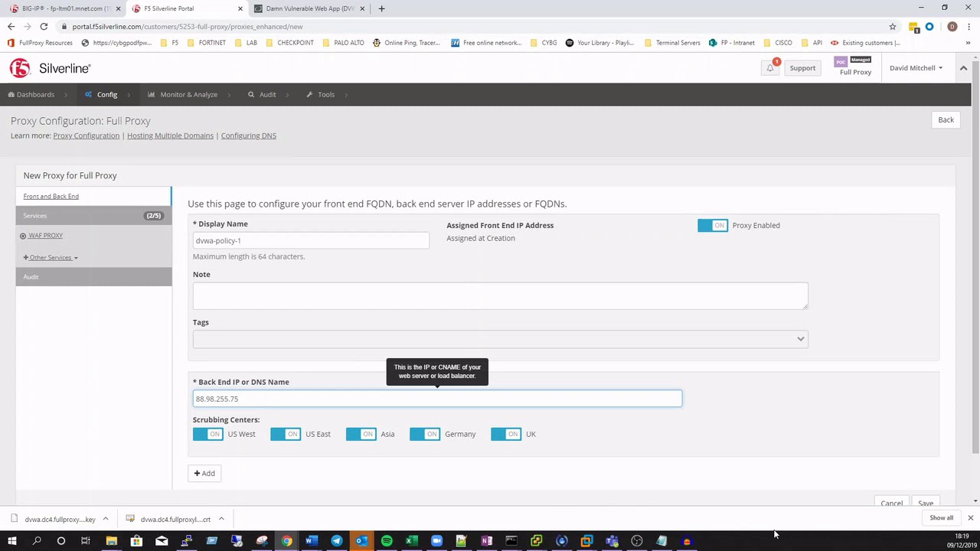The height and width of the screenshot is (551, 980).
Task: Open the notifications bell
Action: click(770, 68)
